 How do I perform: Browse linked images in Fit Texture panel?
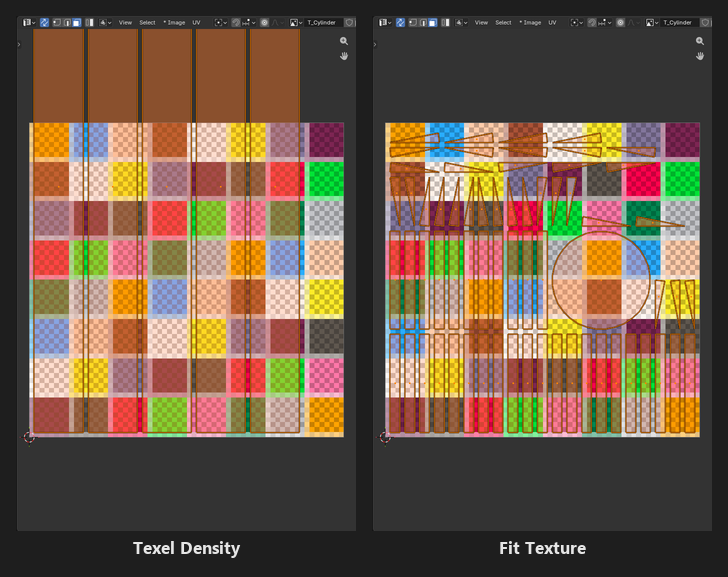[652, 22]
